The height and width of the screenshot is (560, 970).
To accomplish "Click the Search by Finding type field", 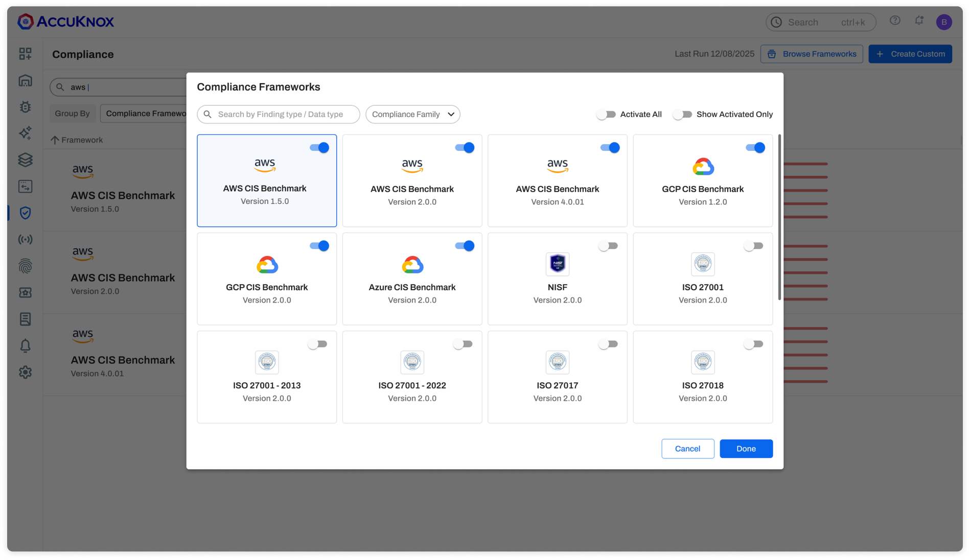I will tap(279, 114).
